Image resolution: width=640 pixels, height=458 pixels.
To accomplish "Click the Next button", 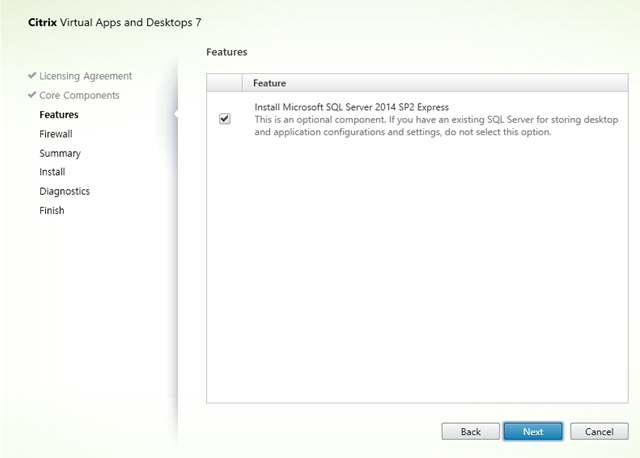I will (533, 431).
